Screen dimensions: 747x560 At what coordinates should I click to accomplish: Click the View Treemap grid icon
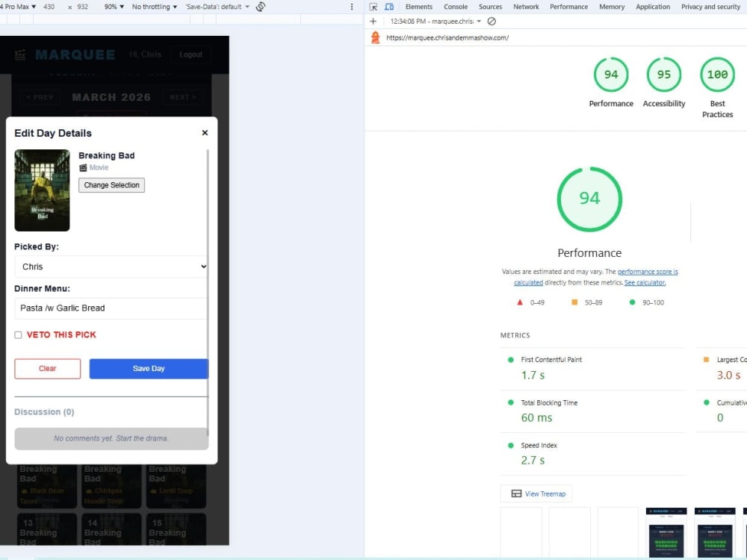tap(516, 494)
